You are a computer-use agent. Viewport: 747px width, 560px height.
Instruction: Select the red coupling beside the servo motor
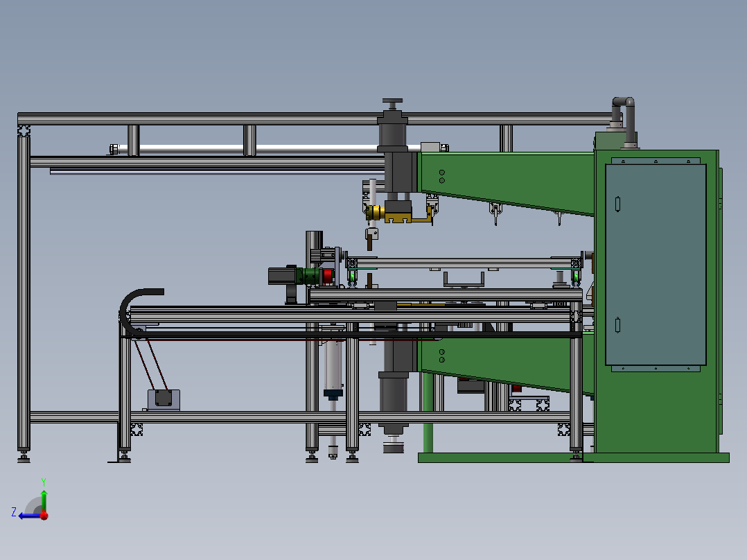pyautogui.click(x=328, y=277)
